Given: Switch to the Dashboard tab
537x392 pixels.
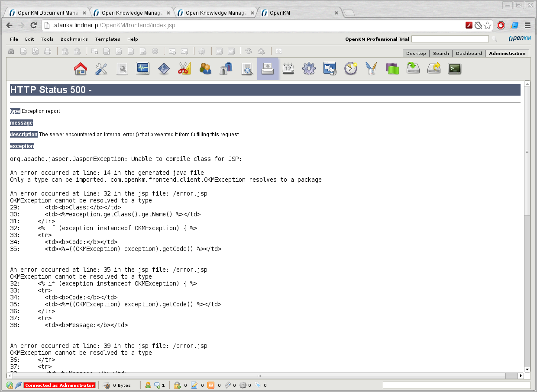Looking at the screenshot, I should [469, 53].
